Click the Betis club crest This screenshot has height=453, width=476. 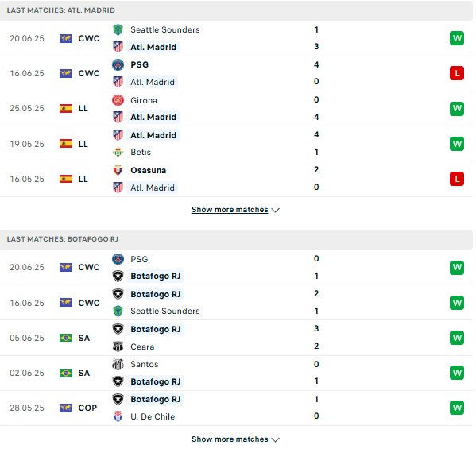[x=118, y=152]
